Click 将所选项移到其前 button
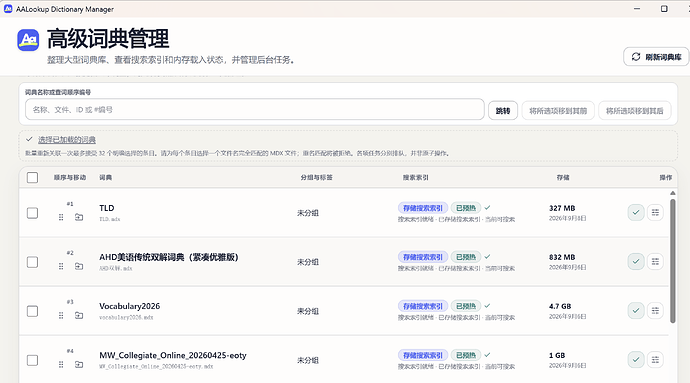Screen dimensions: 690x383 (558, 110)
